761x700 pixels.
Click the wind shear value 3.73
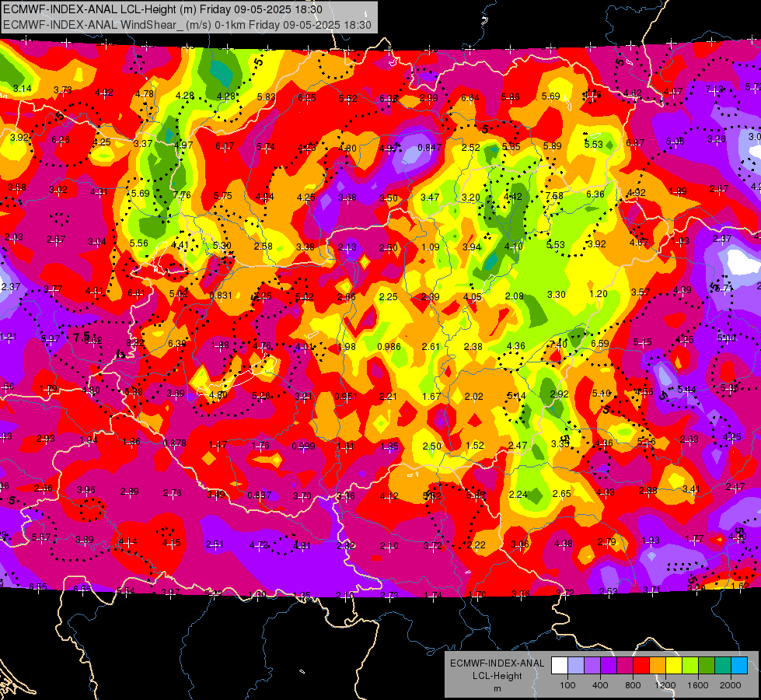63,90
